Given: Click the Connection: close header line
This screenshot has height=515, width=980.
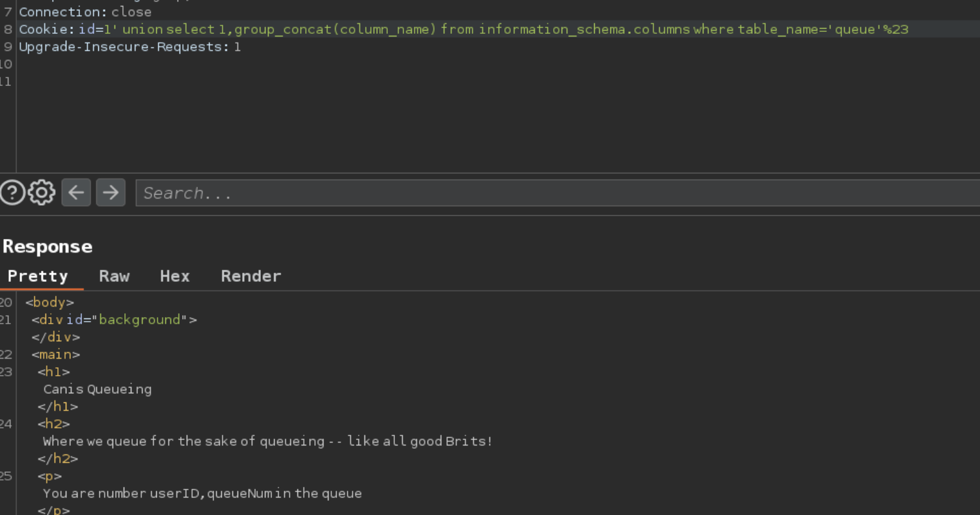Looking at the screenshot, I should pyautogui.click(x=85, y=12).
